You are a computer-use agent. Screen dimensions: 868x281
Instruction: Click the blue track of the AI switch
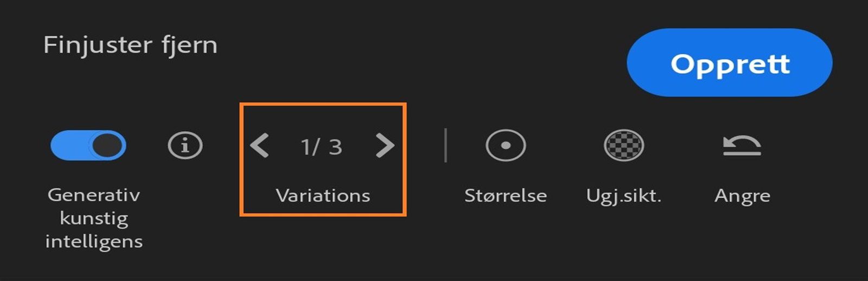click(x=68, y=145)
